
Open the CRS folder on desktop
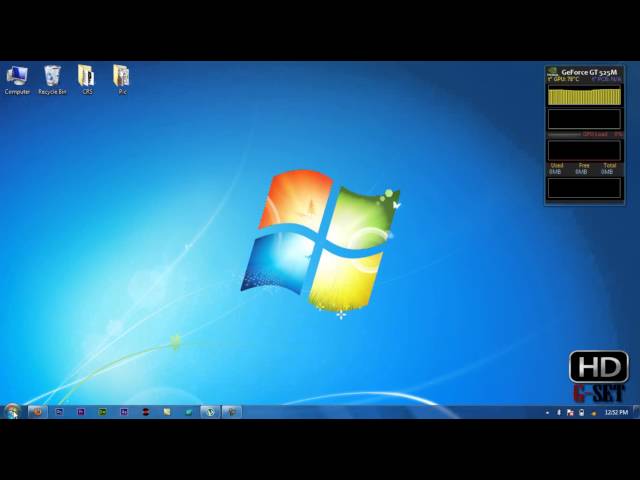click(x=87, y=80)
